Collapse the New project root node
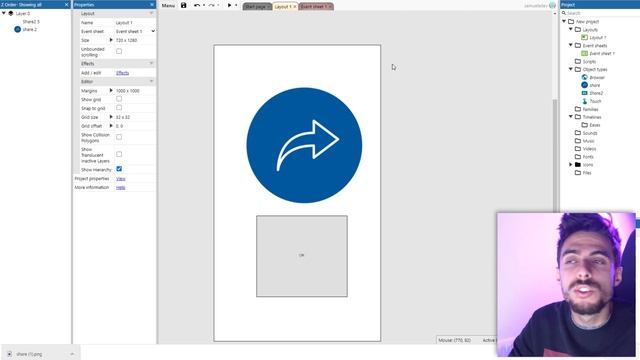 564,21
